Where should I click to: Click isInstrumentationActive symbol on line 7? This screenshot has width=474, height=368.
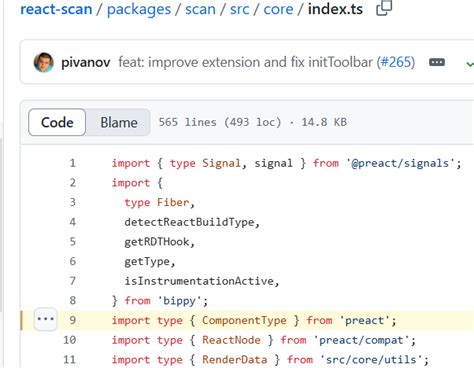pyautogui.click(x=199, y=281)
